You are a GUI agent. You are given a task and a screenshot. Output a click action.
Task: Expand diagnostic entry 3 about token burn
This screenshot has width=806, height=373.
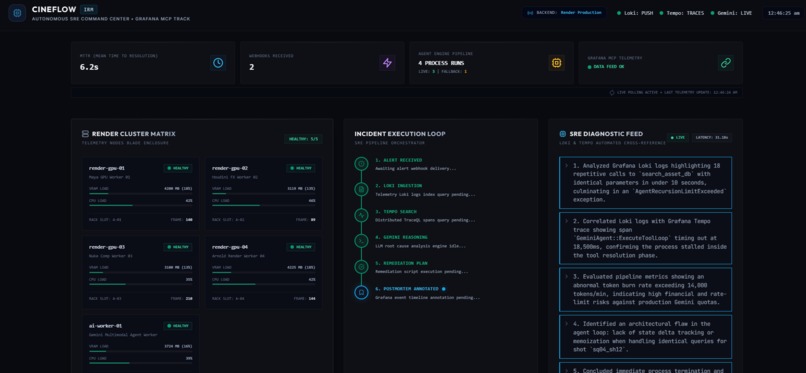point(565,276)
